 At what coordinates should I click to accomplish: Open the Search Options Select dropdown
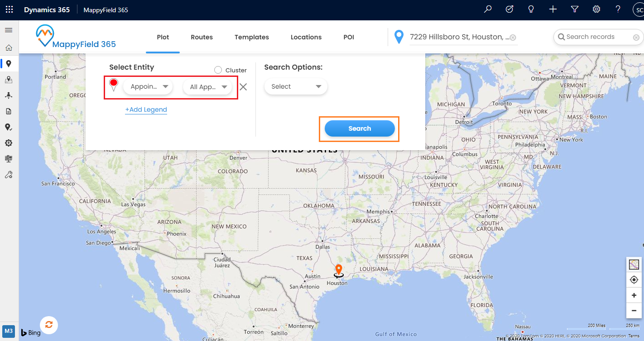click(296, 86)
